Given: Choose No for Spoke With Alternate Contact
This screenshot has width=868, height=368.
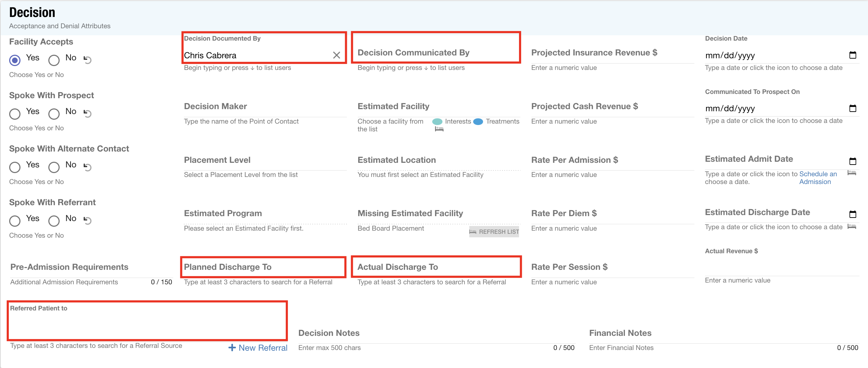Looking at the screenshot, I should (54, 167).
